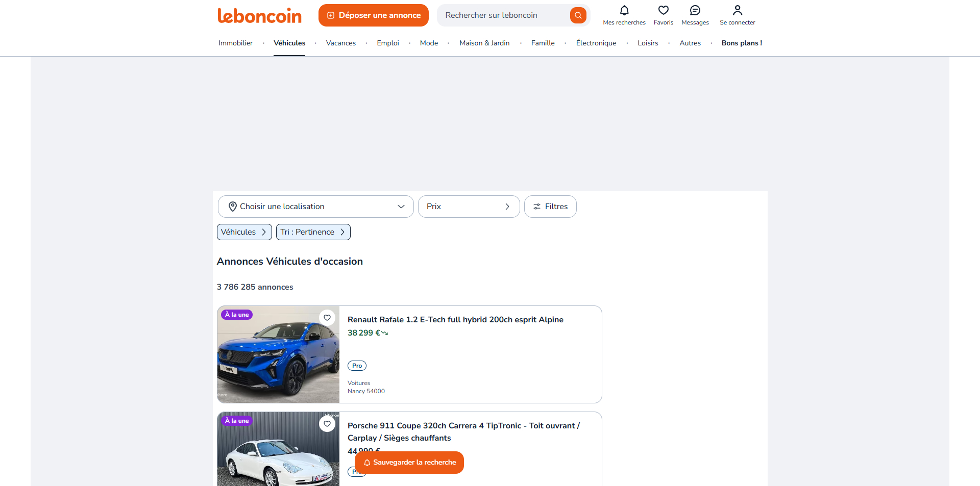Change sorting via Tri : Pertinence chip
The height and width of the screenshot is (486, 980).
click(313, 232)
